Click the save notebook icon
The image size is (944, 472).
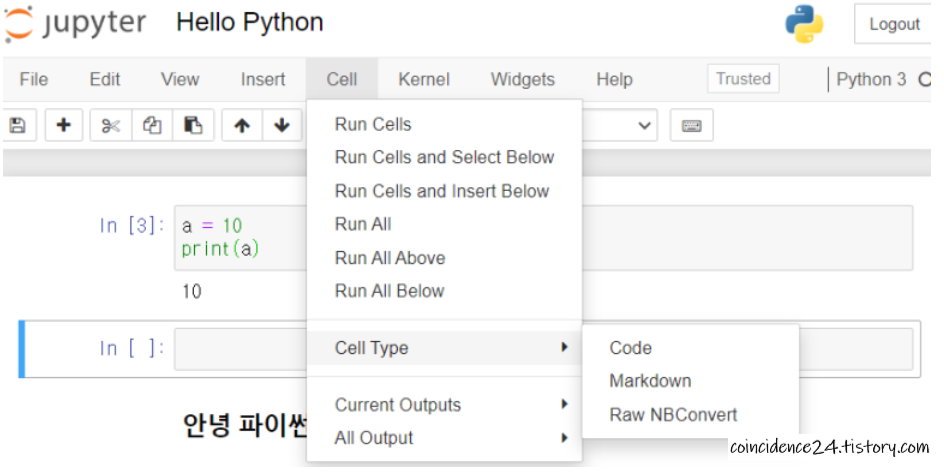[18, 125]
